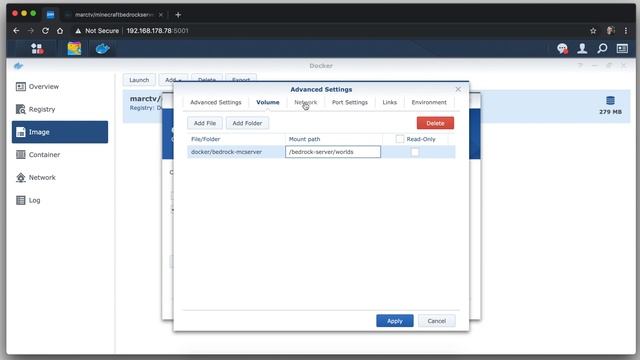Image resolution: width=640 pixels, height=360 pixels.
Task: Click the red Delete button
Action: (x=435, y=123)
